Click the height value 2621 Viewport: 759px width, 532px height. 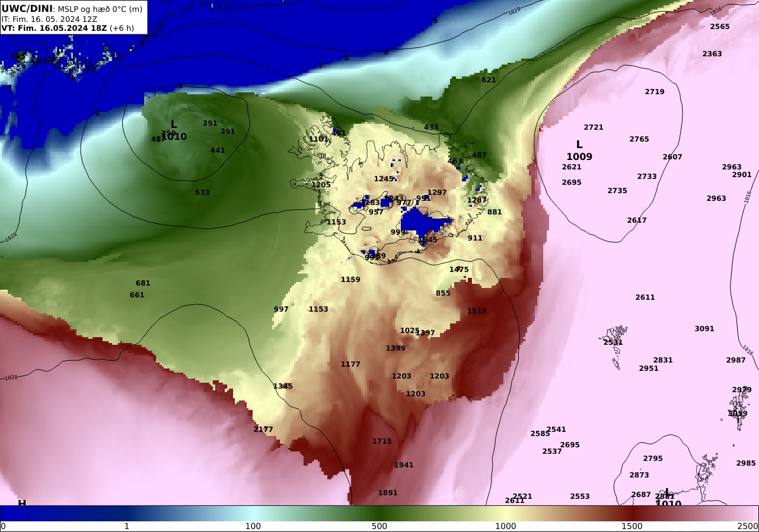pyautogui.click(x=572, y=167)
